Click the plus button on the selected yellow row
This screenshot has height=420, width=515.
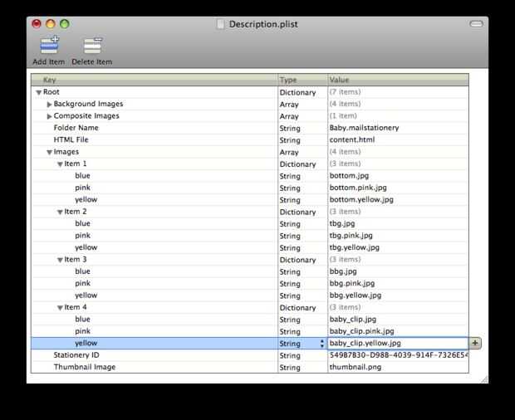[x=475, y=343]
